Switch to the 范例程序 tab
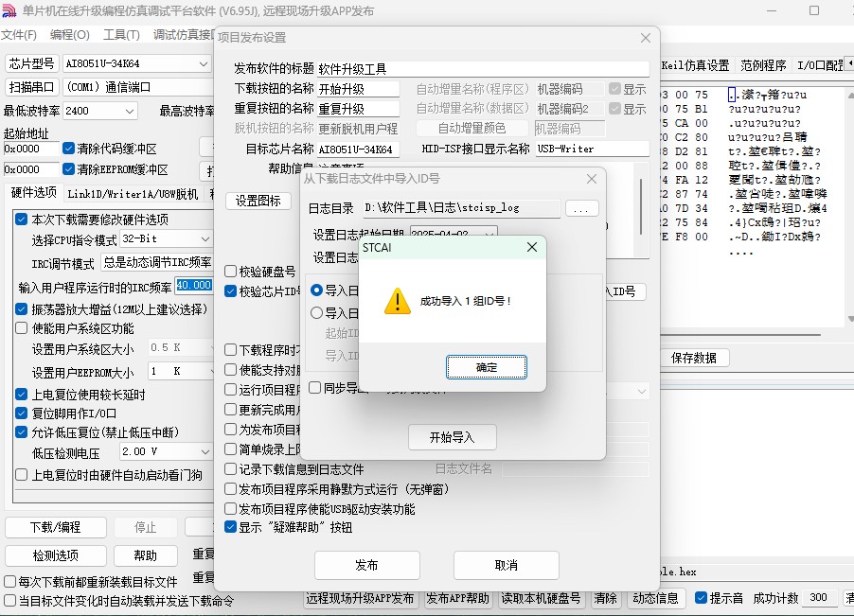 tap(763, 66)
